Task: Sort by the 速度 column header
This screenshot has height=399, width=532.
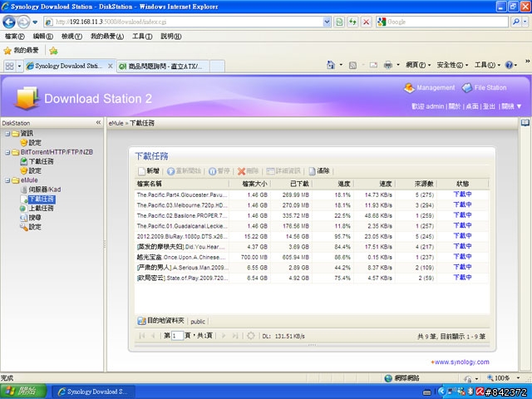Action: [x=374, y=184]
